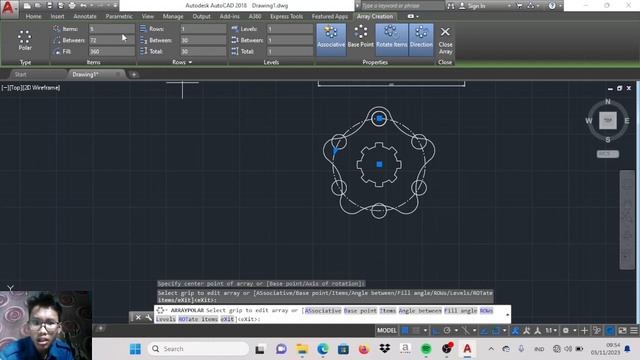Click the top blue grip on the circle

tap(379, 118)
